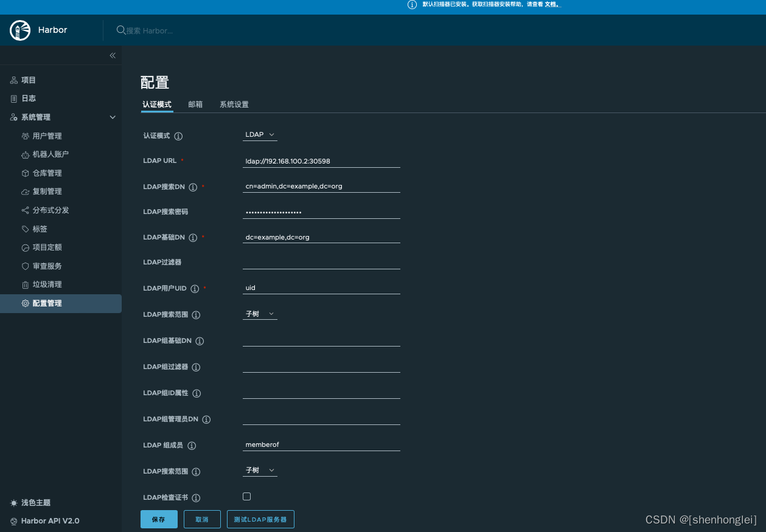The width and height of the screenshot is (766, 532).
Task: Click the 复制管理 replication cloud icon
Action: 25,192
